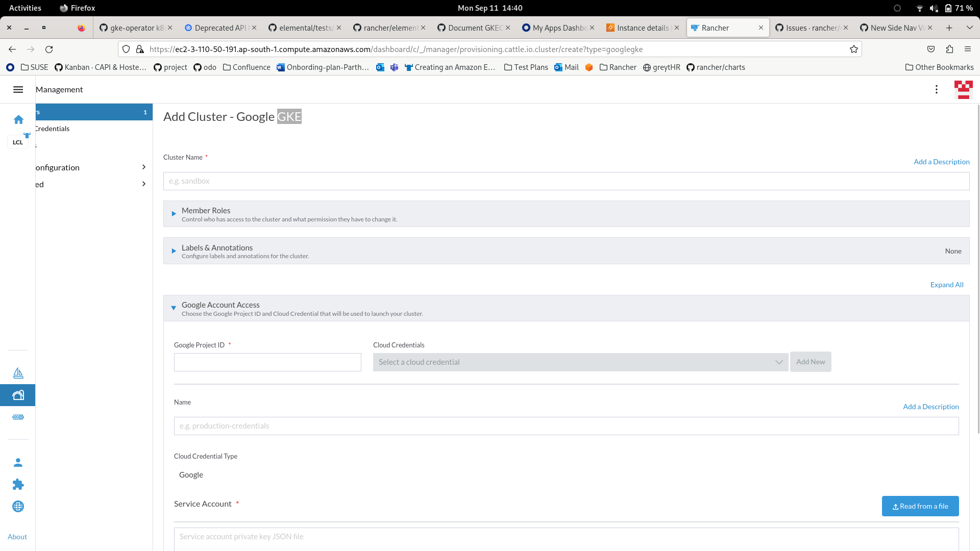Click the Rancher logo in the header
The image size is (980, 551).
[963, 89]
